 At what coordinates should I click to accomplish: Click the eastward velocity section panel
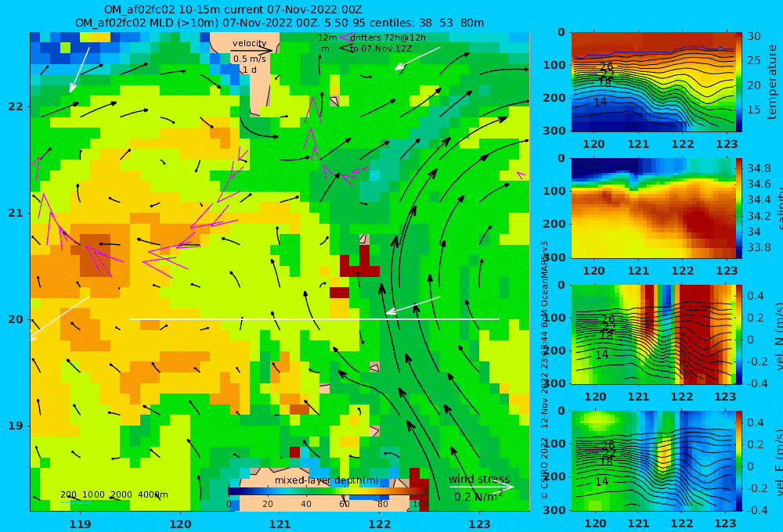click(x=653, y=461)
